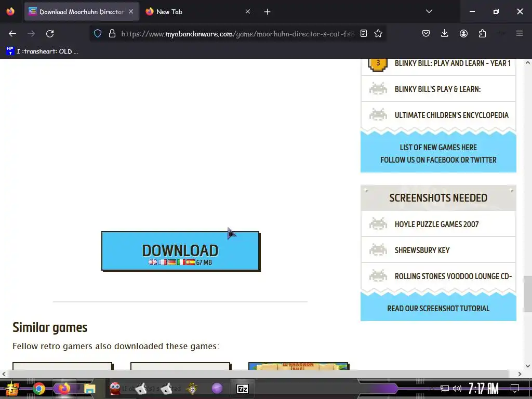The width and height of the screenshot is (532, 399).
Task: Save the page to Pocket
Action: tap(426, 34)
